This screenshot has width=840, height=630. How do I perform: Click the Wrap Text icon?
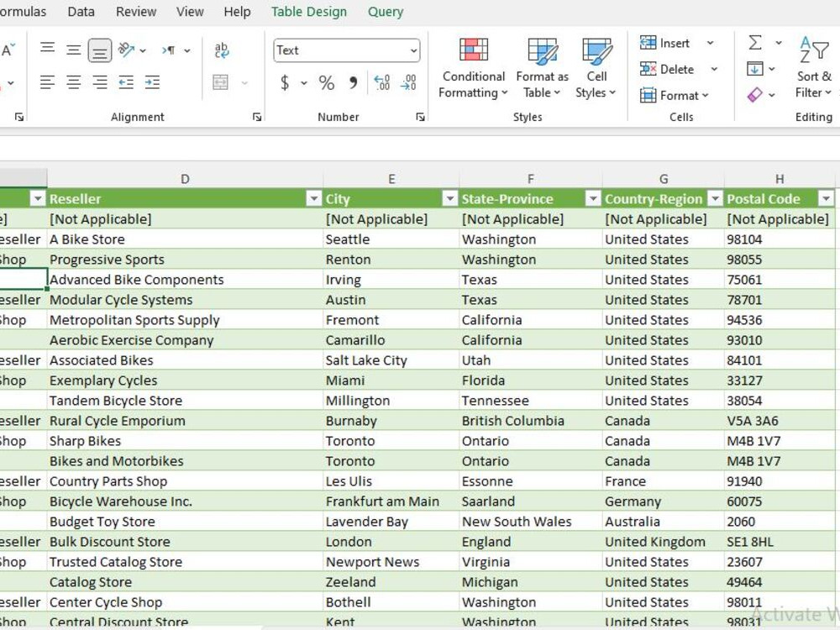[x=221, y=50]
